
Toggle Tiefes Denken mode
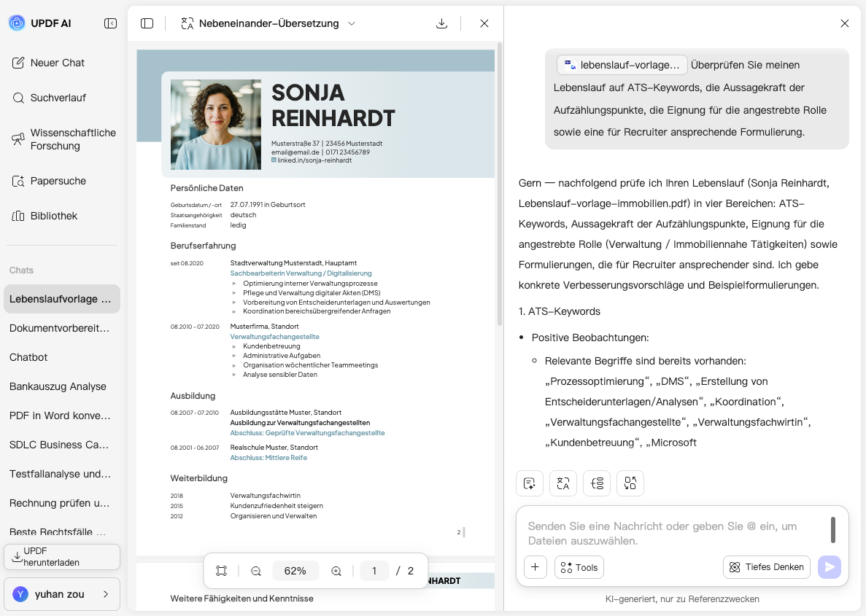tap(767, 567)
